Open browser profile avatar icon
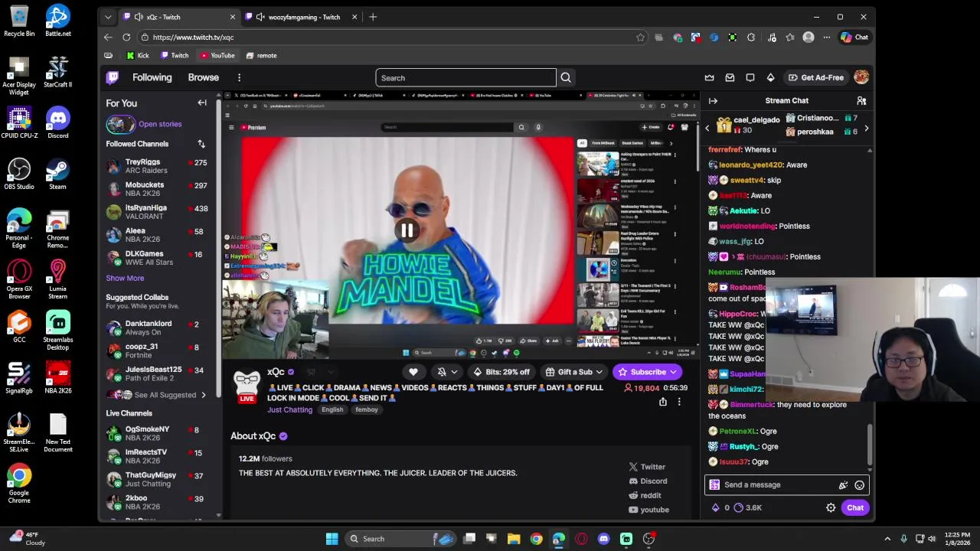Viewport: 980px width, 551px height. [808, 37]
